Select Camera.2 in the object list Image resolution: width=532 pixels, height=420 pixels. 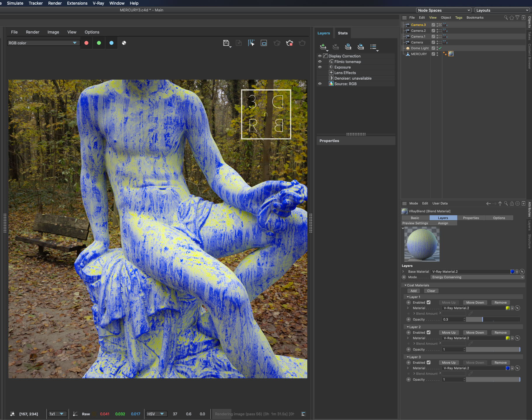click(418, 31)
